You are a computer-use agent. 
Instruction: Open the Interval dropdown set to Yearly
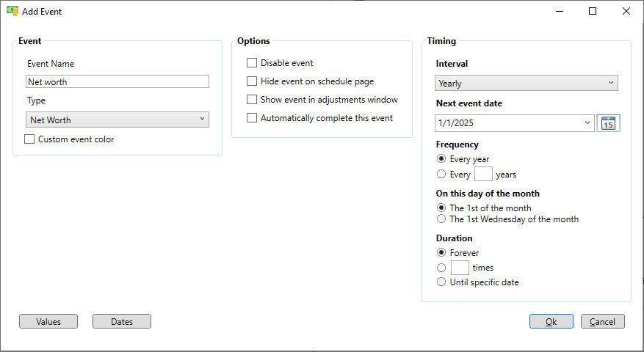tap(526, 83)
